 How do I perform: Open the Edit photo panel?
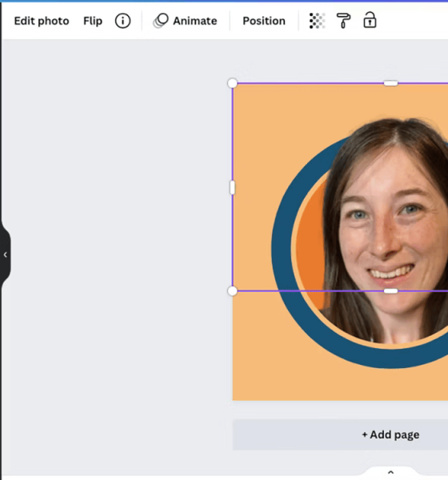(x=42, y=21)
